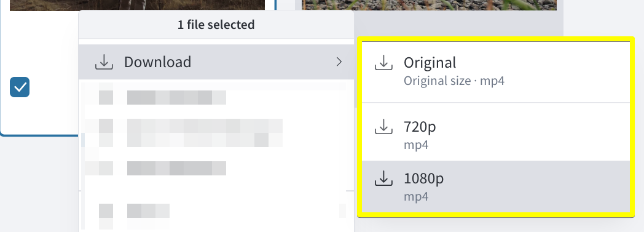Click the mp4 label under 720p
This screenshot has width=644, height=232.
pos(416,145)
